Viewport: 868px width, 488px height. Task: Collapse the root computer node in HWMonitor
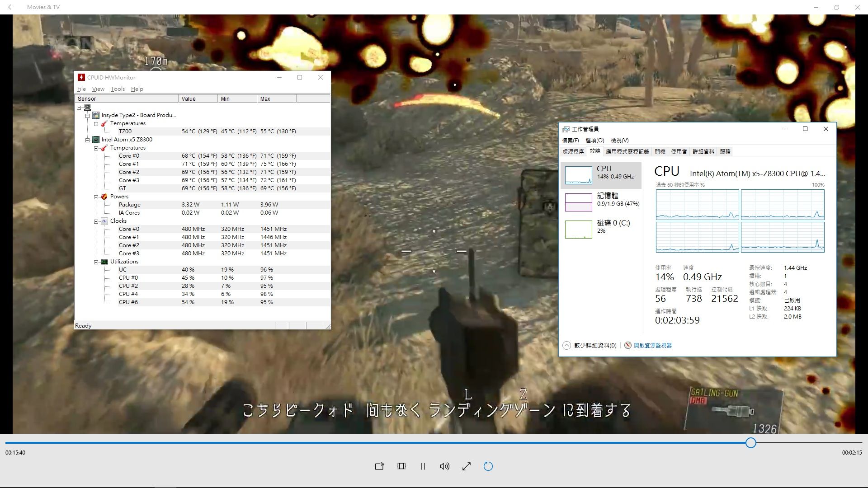pyautogui.click(x=79, y=108)
